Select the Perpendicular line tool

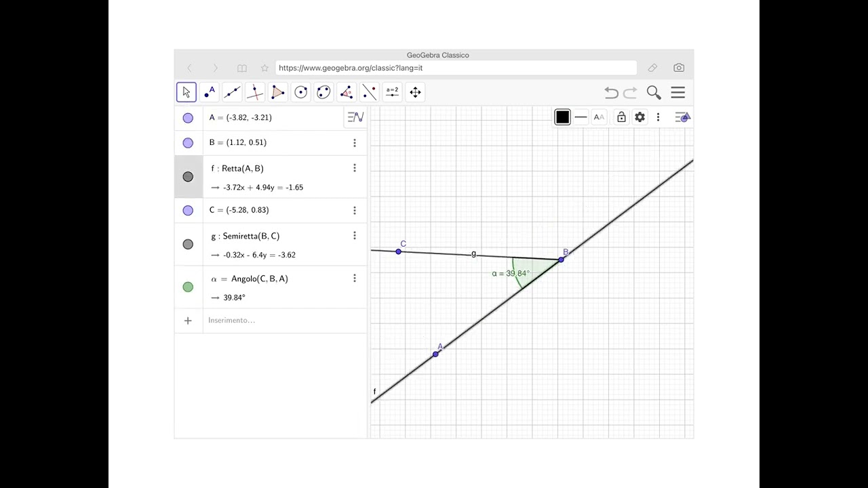255,92
